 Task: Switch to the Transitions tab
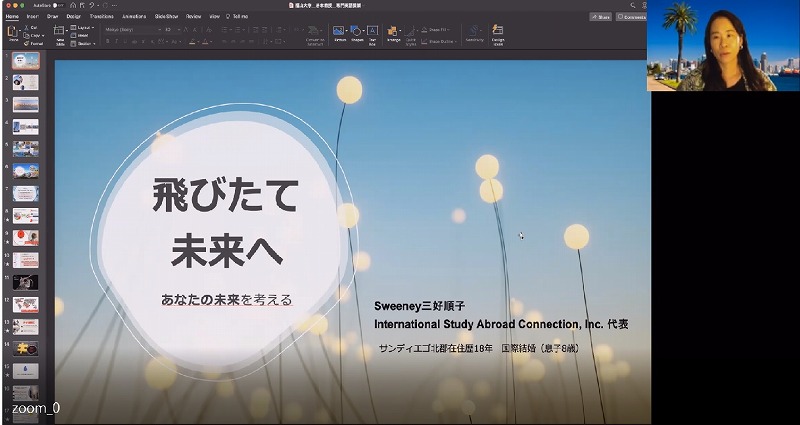(101, 17)
